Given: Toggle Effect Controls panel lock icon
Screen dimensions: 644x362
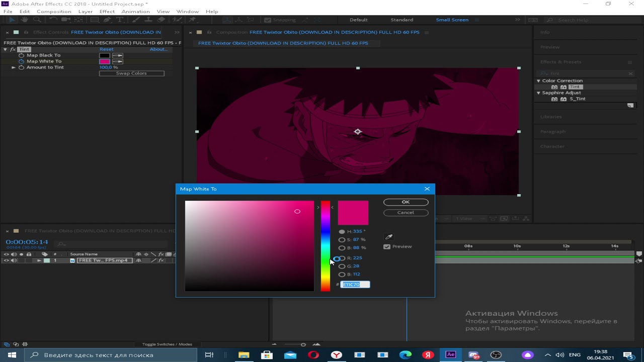Looking at the screenshot, I should (x=26, y=32).
